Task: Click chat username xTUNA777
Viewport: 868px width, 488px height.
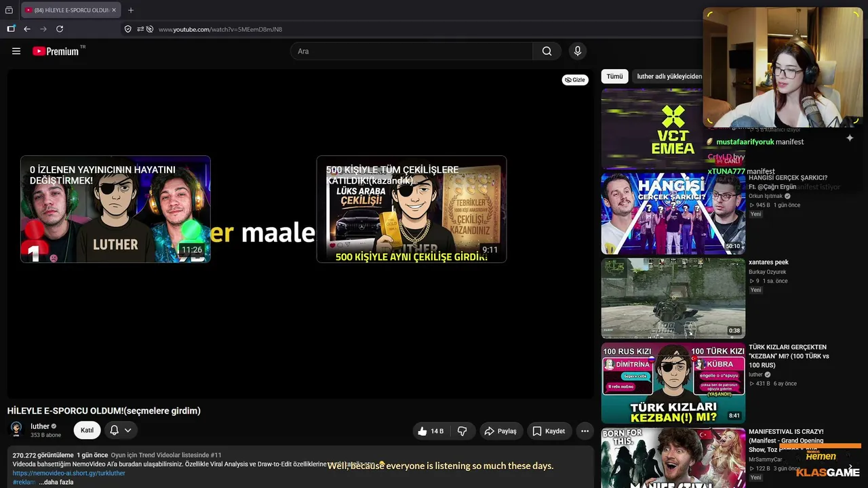Action: [x=726, y=171]
